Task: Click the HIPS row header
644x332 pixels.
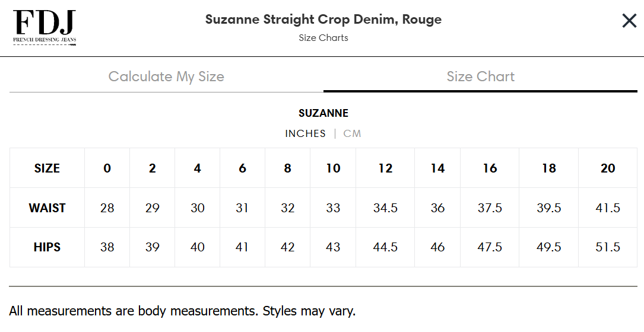Action: (47, 247)
